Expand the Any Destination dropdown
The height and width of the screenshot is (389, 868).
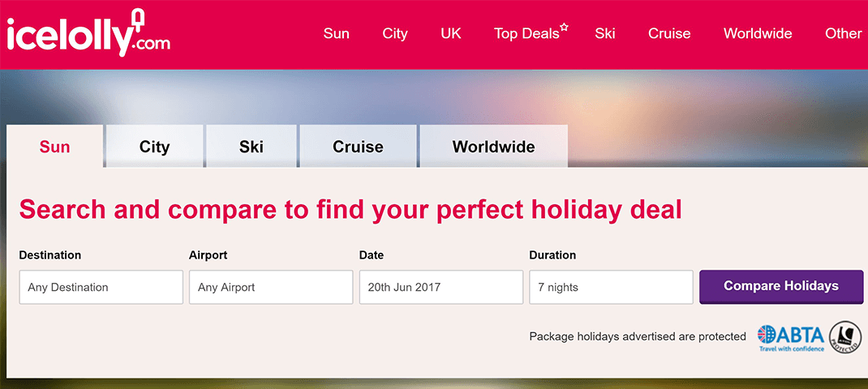point(101,288)
